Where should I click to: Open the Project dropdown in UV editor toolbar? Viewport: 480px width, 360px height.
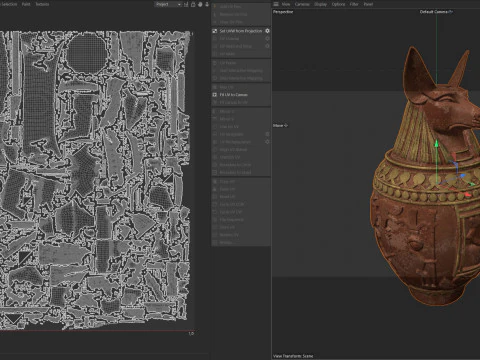coord(168,4)
